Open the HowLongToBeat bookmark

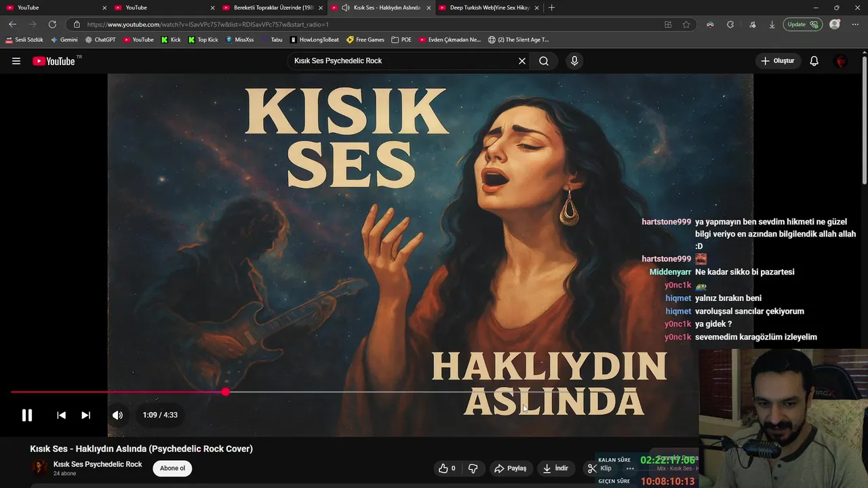point(315,40)
